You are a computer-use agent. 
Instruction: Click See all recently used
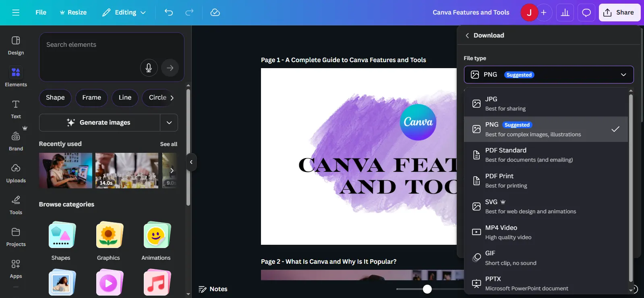click(169, 144)
